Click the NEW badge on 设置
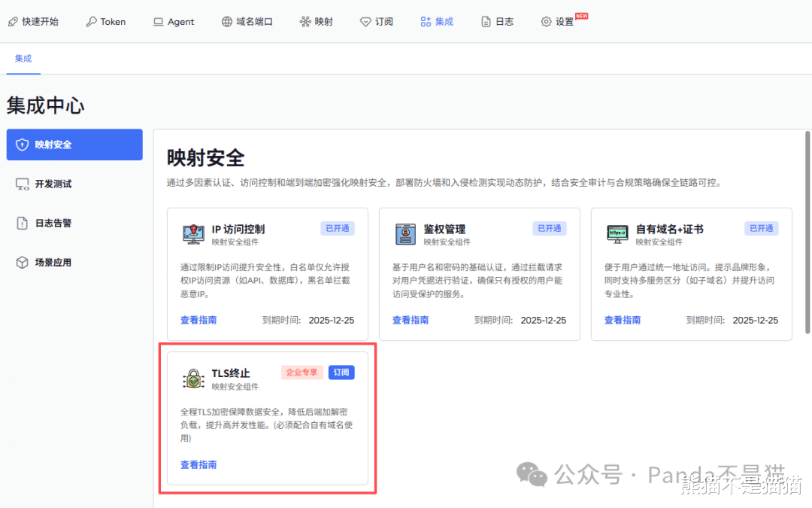812x508 pixels. [581, 16]
